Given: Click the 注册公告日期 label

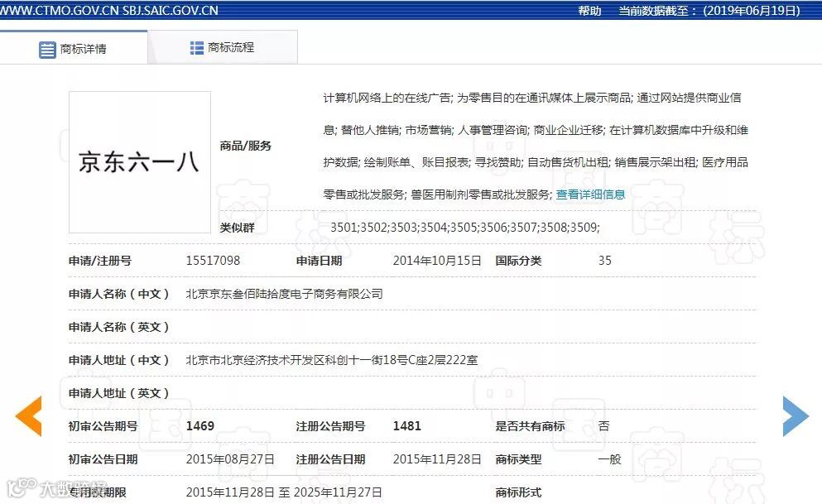Looking at the screenshot, I should tap(330, 459).
